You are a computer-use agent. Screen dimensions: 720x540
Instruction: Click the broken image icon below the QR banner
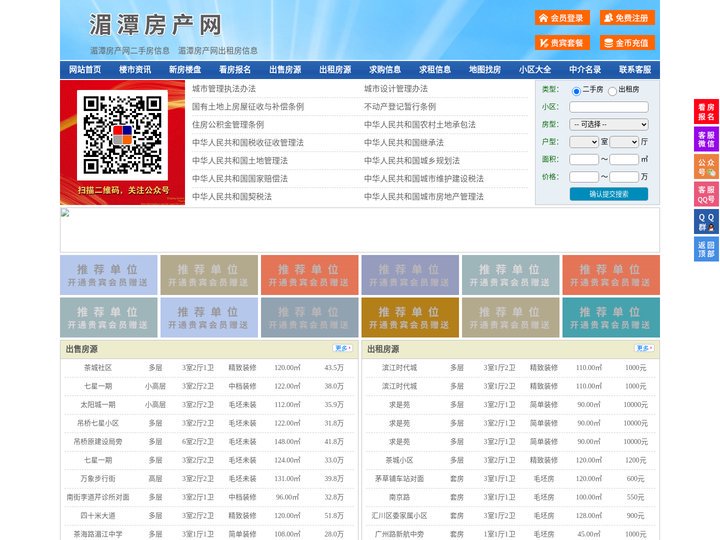pos(65,213)
